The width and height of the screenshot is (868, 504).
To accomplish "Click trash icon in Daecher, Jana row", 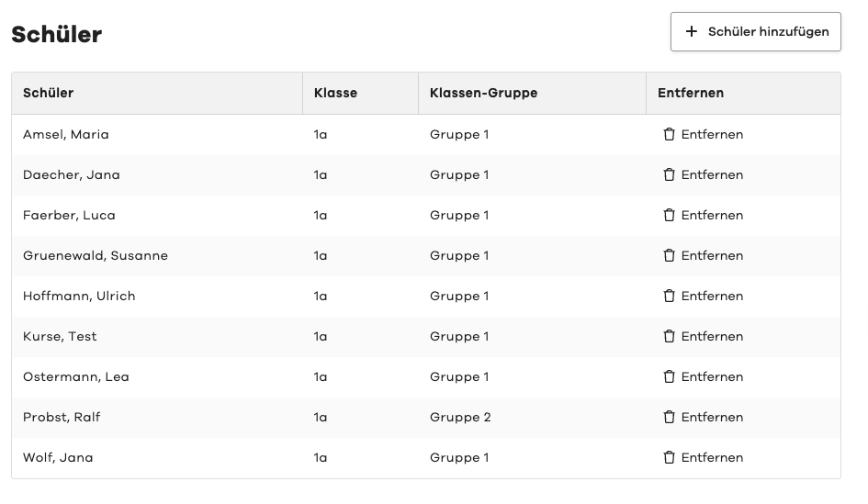I will click(x=669, y=175).
